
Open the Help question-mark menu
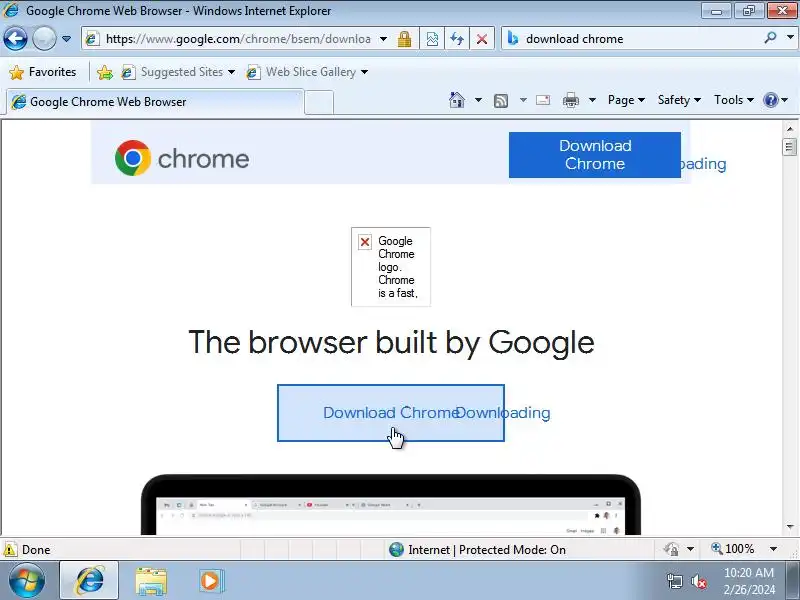pos(775,100)
